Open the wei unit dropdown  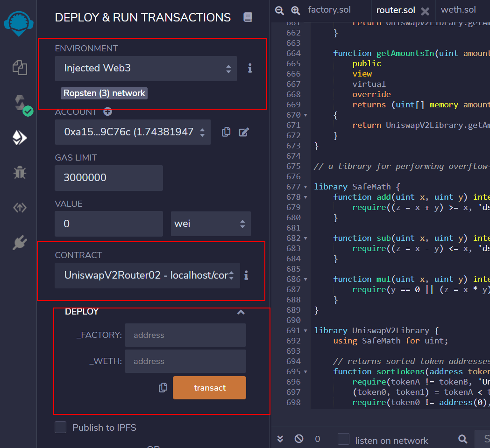pyautogui.click(x=211, y=224)
